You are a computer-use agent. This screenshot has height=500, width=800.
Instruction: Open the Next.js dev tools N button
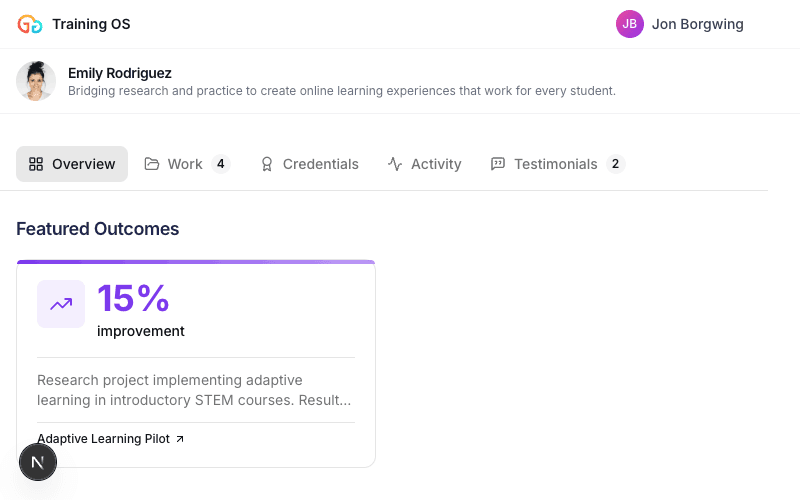point(38,462)
